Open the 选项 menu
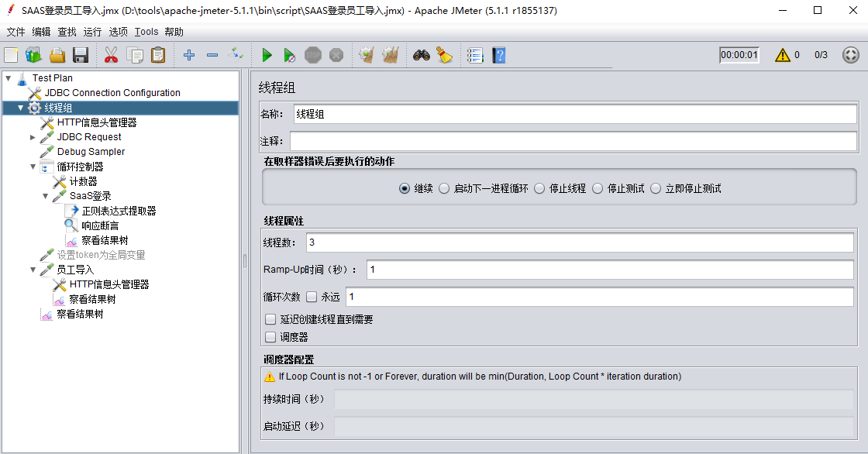This screenshot has width=868, height=454. [118, 32]
